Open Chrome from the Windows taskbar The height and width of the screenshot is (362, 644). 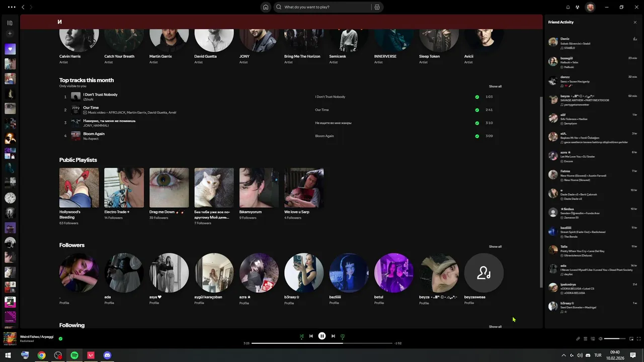click(x=41, y=355)
